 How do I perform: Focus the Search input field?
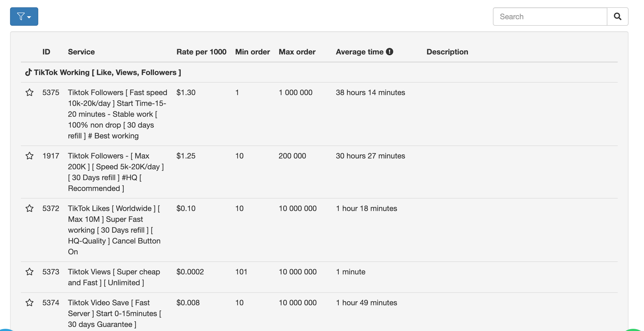click(x=550, y=17)
